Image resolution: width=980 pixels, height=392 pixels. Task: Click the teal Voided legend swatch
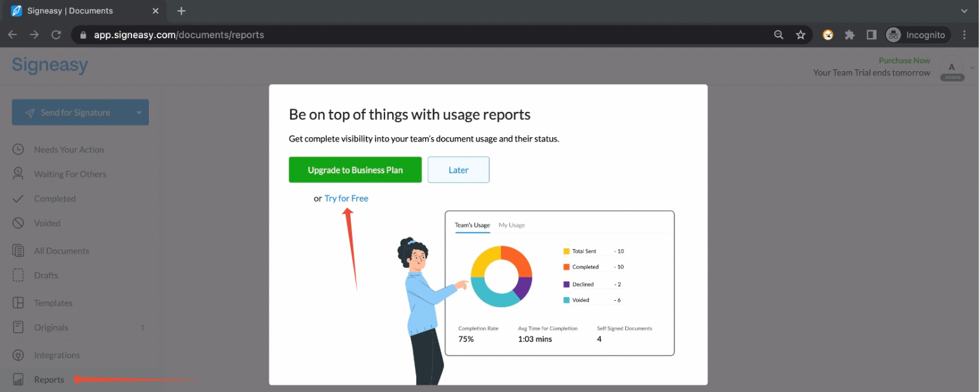coord(566,300)
